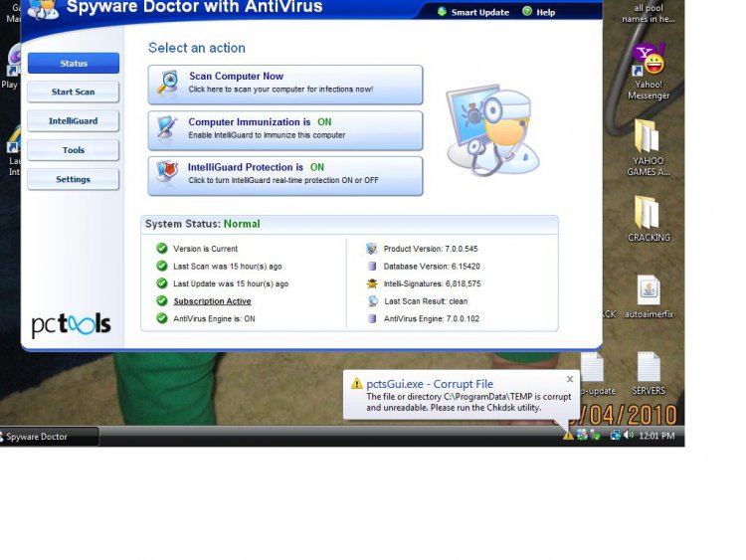Click the Database Version cylinder icon
Screen dimensions: 746x560
(x=372, y=266)
